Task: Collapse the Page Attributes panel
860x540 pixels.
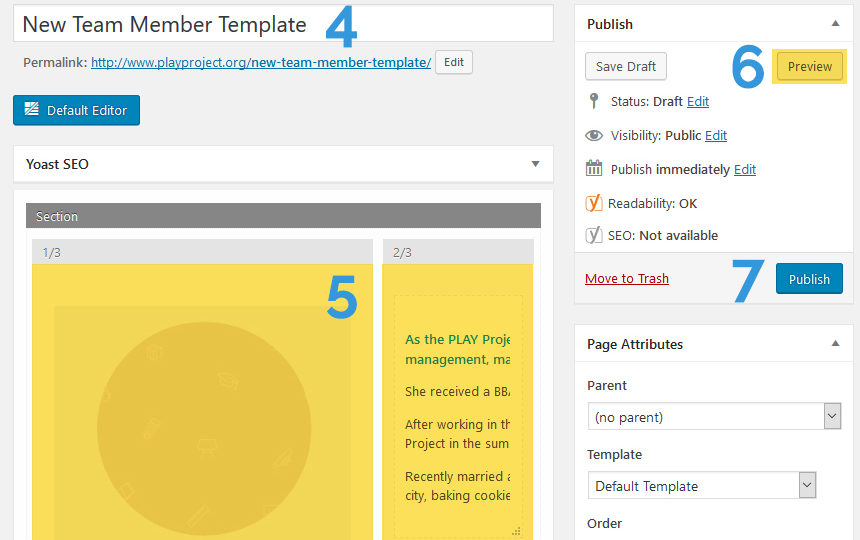Action: click(x=835, y=344)
